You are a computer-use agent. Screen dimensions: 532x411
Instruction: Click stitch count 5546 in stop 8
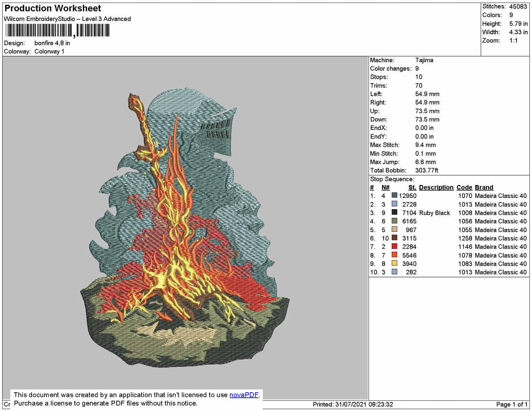coord(409,255)
